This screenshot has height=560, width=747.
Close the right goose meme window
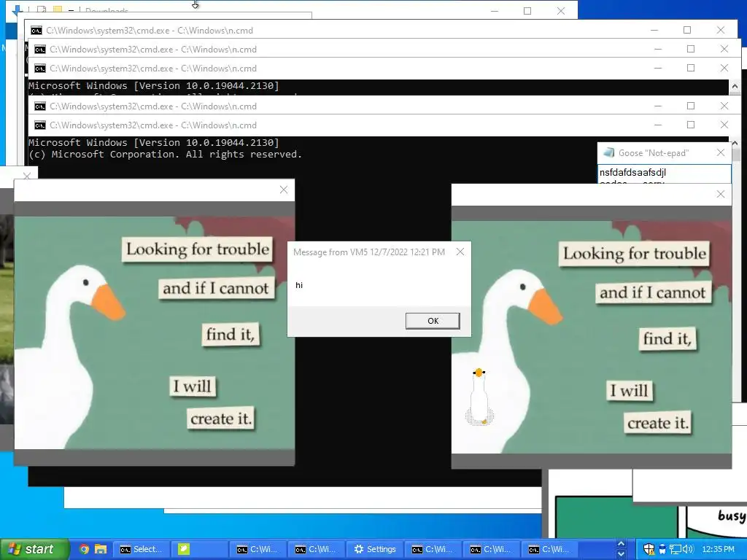[721, 194]
